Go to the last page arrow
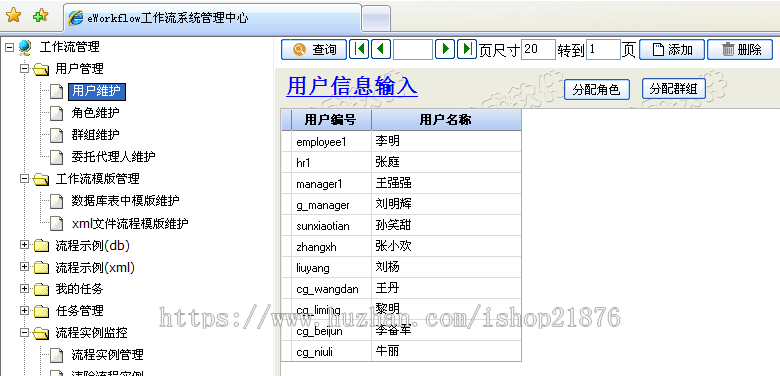 tap(467, 49)
